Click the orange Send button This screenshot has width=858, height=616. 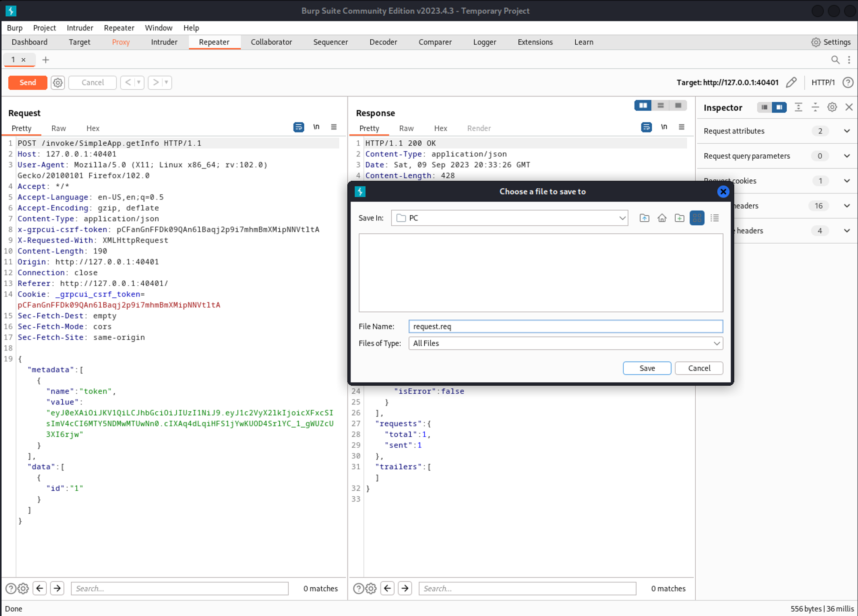[28, 82]
